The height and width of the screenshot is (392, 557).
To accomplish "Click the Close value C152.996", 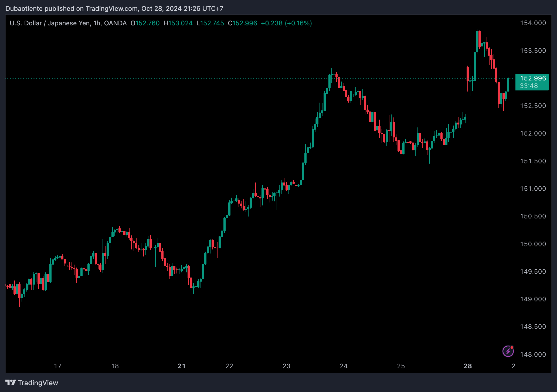I will click(x=243, y=23).
